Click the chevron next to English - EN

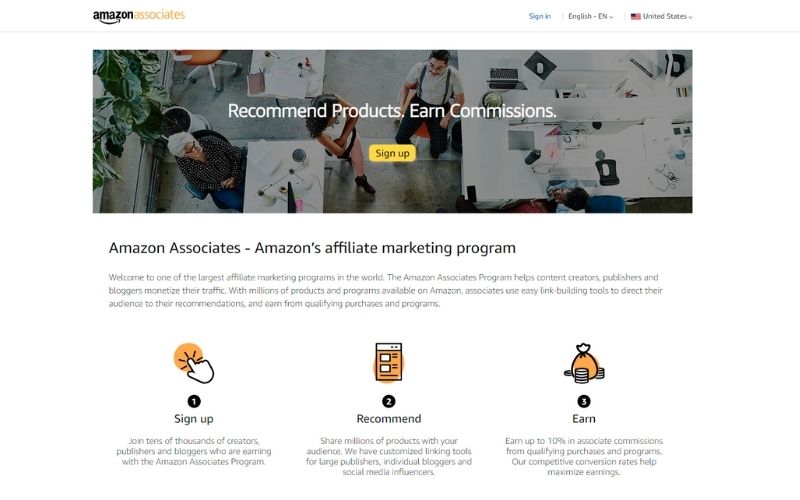click(611, 17)
